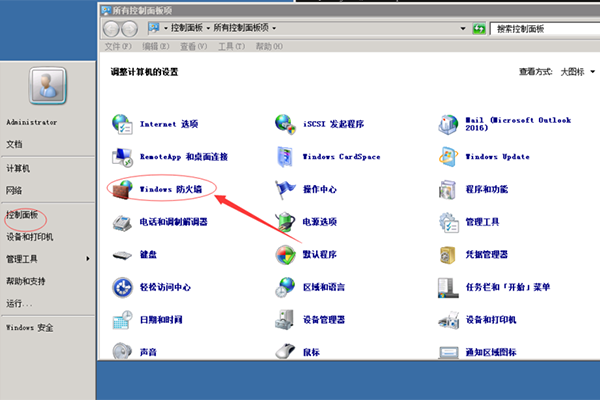The image size is (600, 400).
Task: Click the Back navigation arrow button
Action: pyautogui.click(x=111, y=29)
